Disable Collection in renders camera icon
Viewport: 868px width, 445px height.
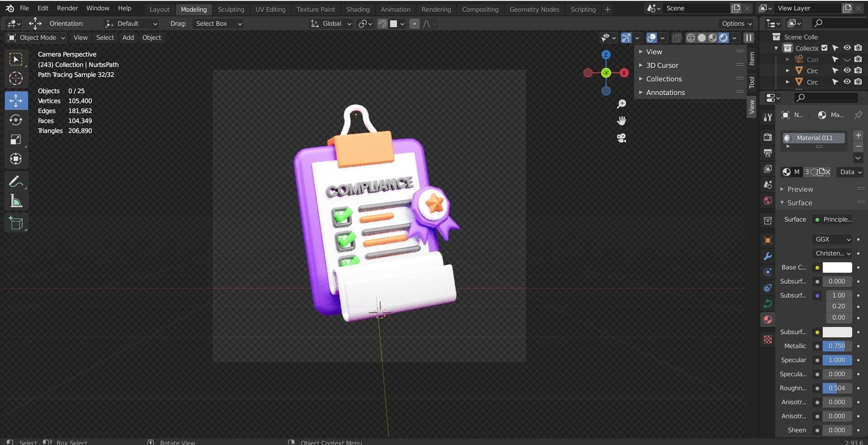858,48
